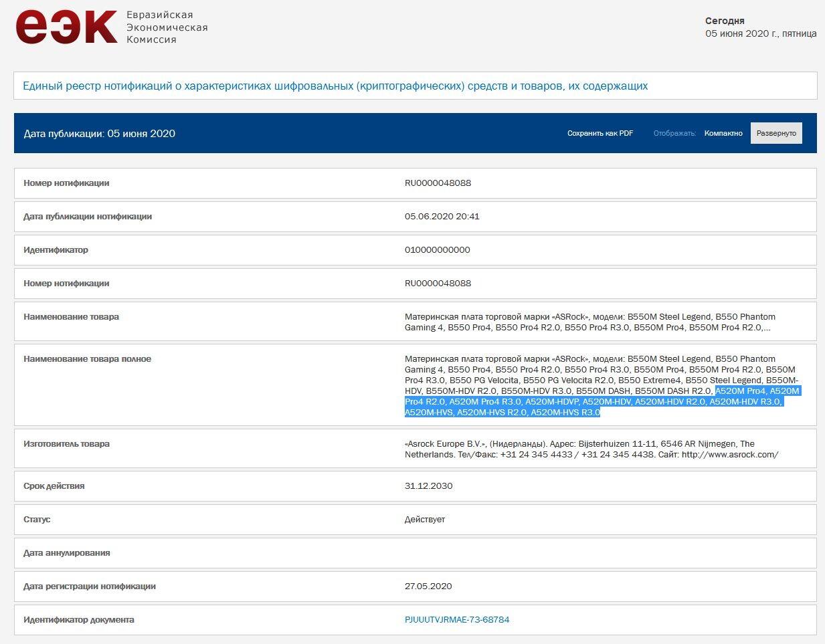Click the ЕЭК logo

click(x=66, y=27)
